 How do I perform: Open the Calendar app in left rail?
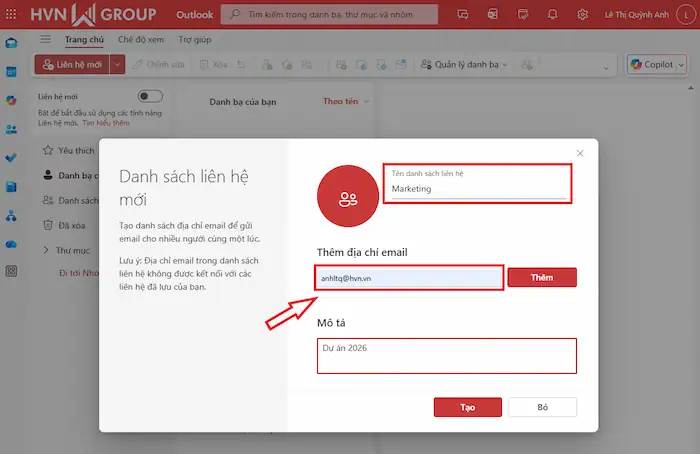click(x=11, y=72)
